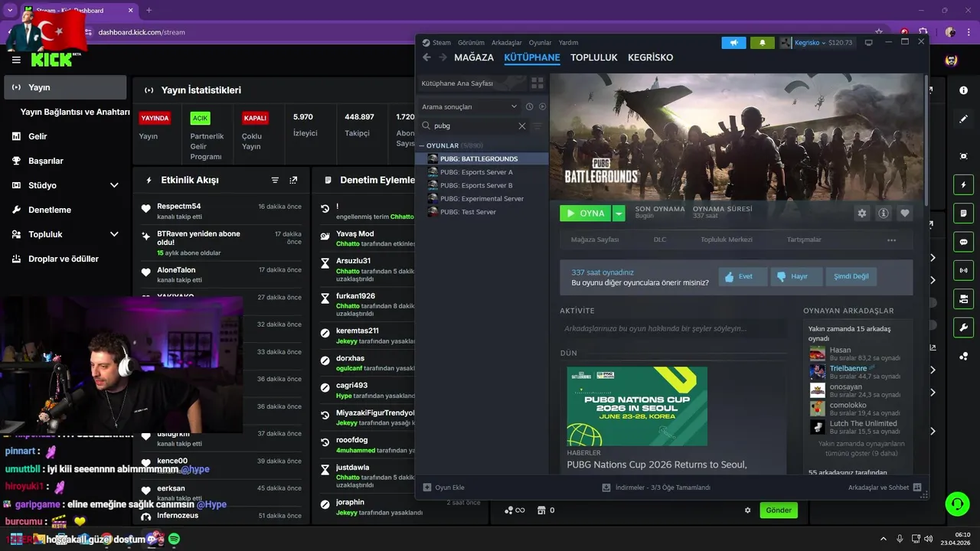Show hidden tray icons chevron
The height and width of the screenshot is (551, 980).
[882, 540]
